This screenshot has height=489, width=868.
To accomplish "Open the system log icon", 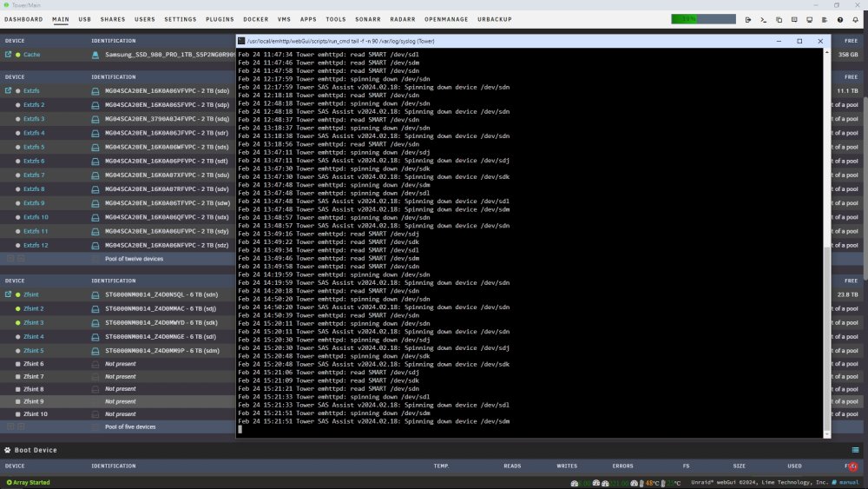I will point(825,19).
